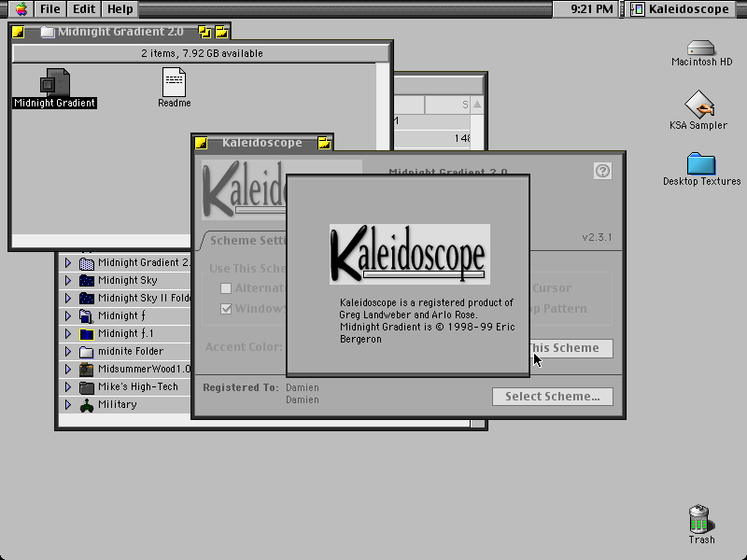Click the Mike's High-Tech folder icon

pos(86,387)
